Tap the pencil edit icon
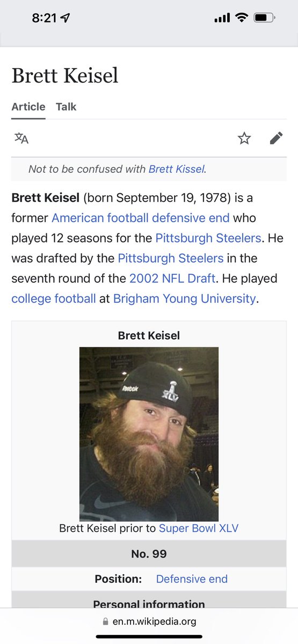The height and width of the screenshot is (644, 298). pyautogui.click(x=276, y=138)
